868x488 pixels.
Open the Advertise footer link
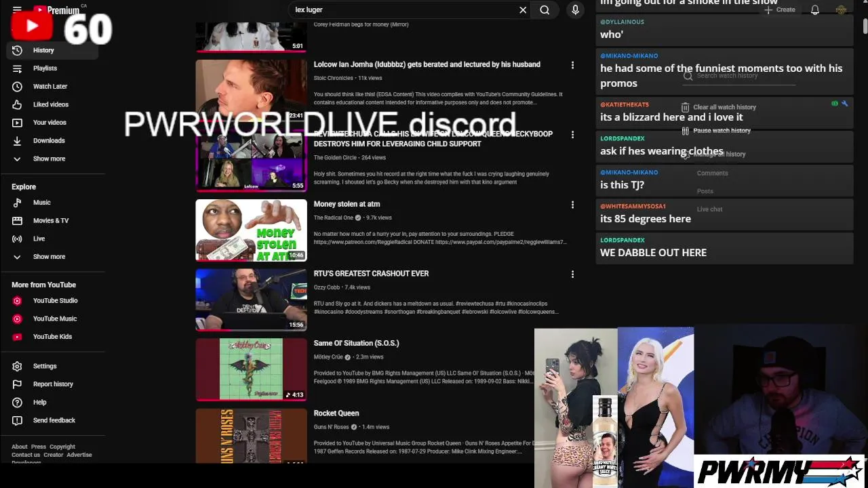79,455
